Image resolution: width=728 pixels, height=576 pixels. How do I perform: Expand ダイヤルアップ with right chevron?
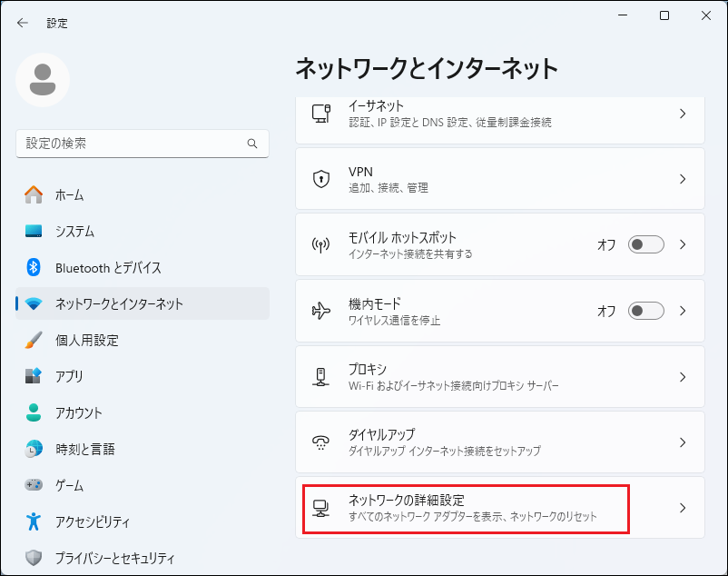[x=683, y=442]
